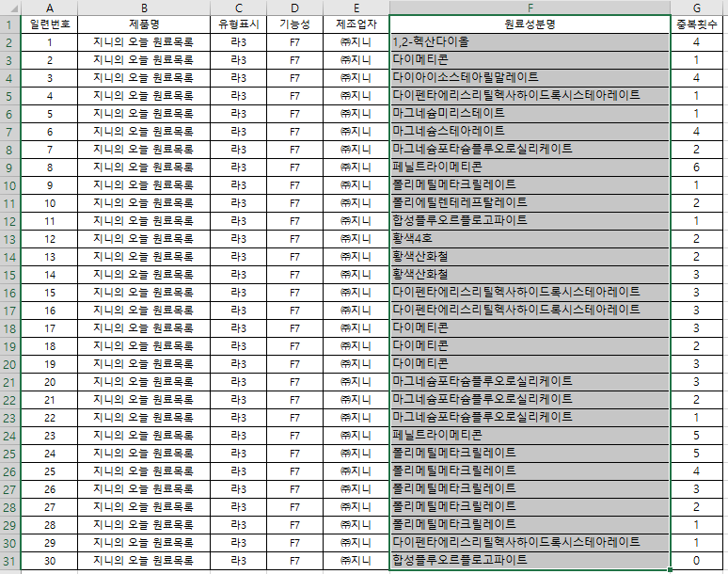The width and height of the screenshot is (728, 574).
Task: Click the count value 5 in row 25
Action: (696, 454)
